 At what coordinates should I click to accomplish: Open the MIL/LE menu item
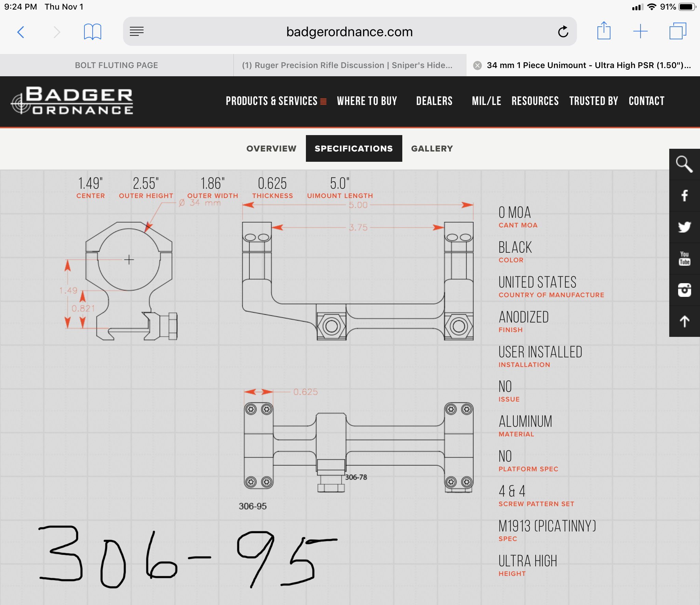coord(486,101)
